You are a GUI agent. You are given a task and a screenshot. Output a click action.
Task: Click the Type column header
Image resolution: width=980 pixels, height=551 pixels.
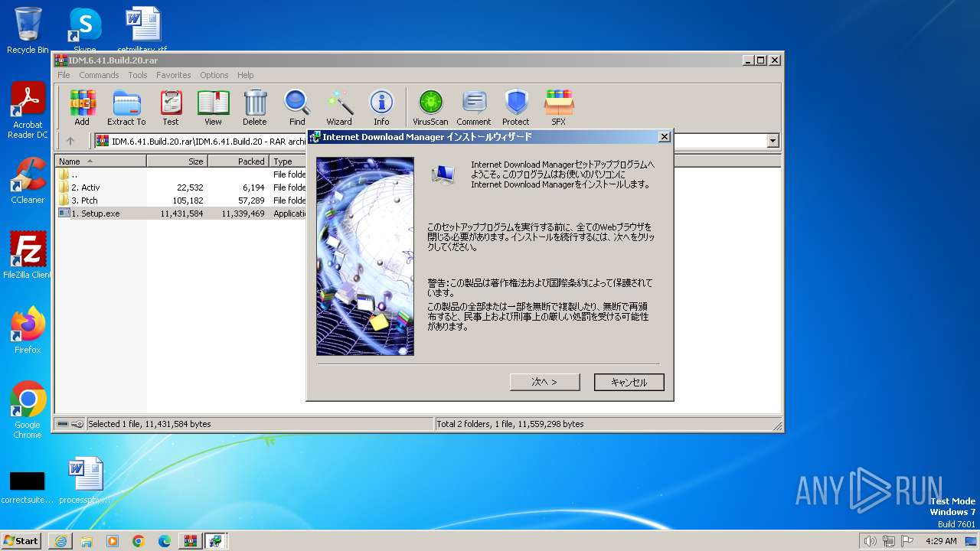[x=289, y=161]
